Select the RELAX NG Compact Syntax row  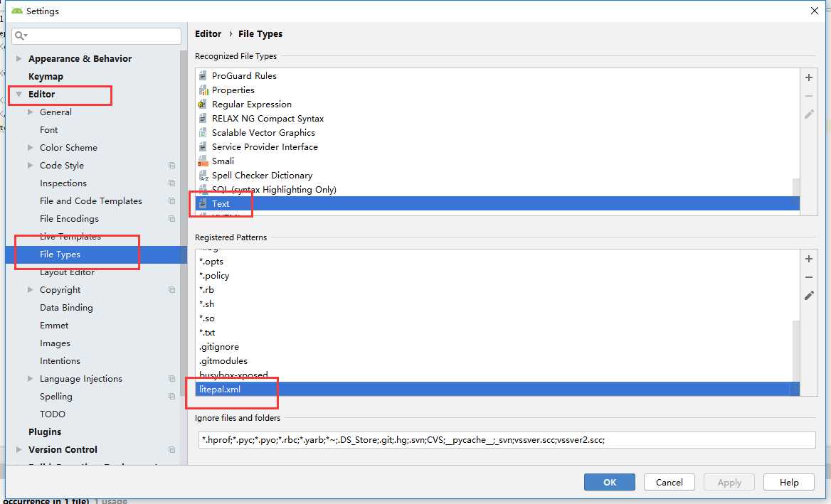click(497, 119)
